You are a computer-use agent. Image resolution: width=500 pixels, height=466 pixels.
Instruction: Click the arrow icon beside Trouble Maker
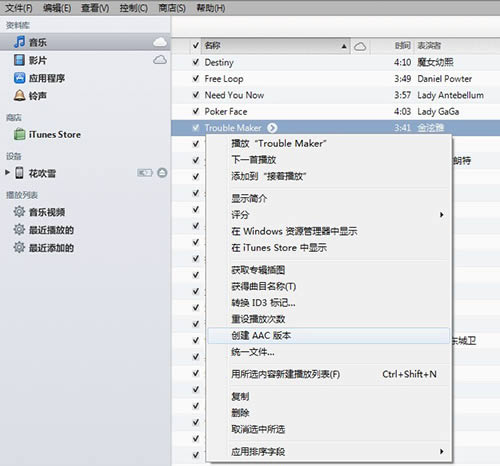(x=272, y=128)
